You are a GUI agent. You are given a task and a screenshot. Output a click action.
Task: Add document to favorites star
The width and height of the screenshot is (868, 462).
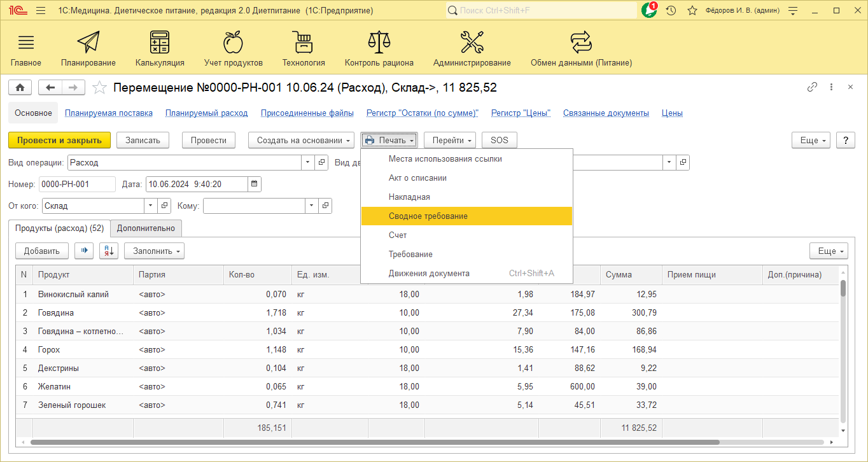tap(99, 88)
